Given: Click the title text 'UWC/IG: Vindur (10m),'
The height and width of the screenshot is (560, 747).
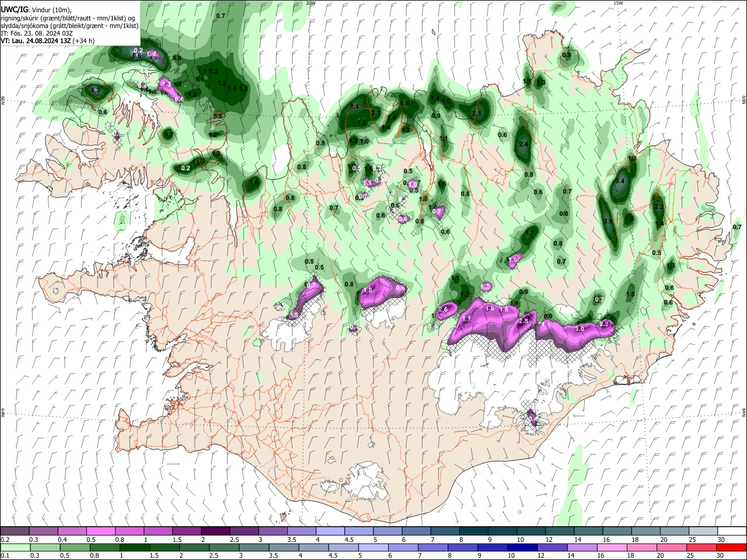Looking at the screenshot, I should [x=36, y=10].
